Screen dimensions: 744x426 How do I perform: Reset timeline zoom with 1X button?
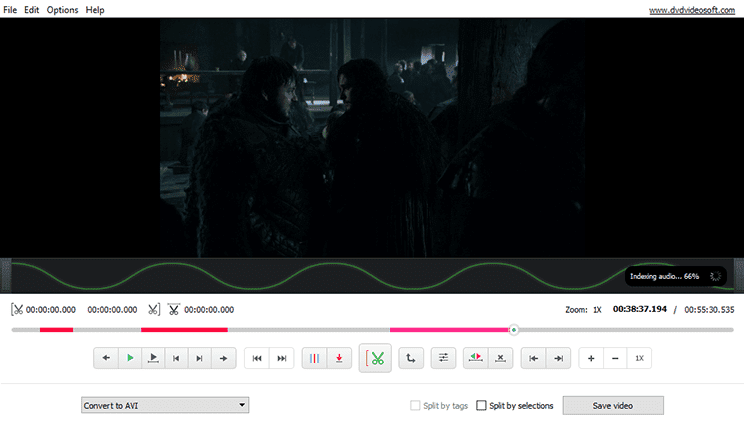click(x=640, y=358)
